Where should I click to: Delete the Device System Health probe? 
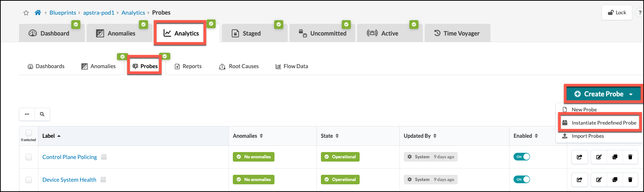(630, 180)
